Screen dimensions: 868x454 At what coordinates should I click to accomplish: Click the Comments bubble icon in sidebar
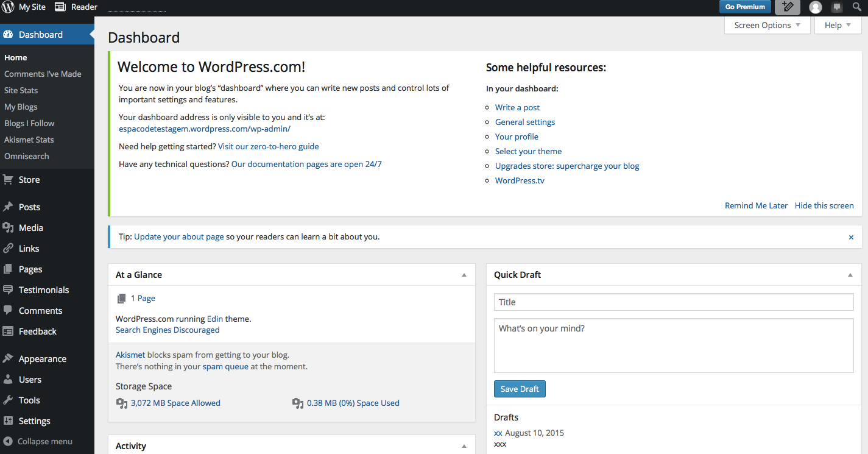pos(8,311)
